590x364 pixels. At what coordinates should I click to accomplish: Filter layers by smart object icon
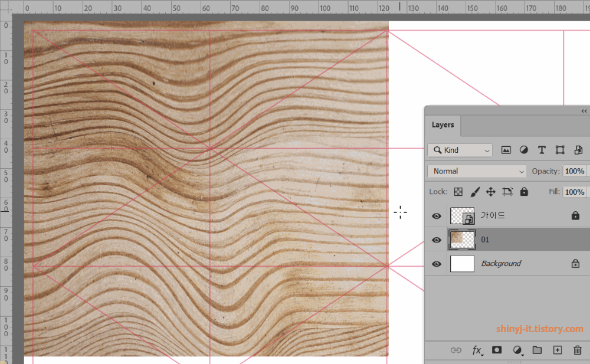[578, 150]
